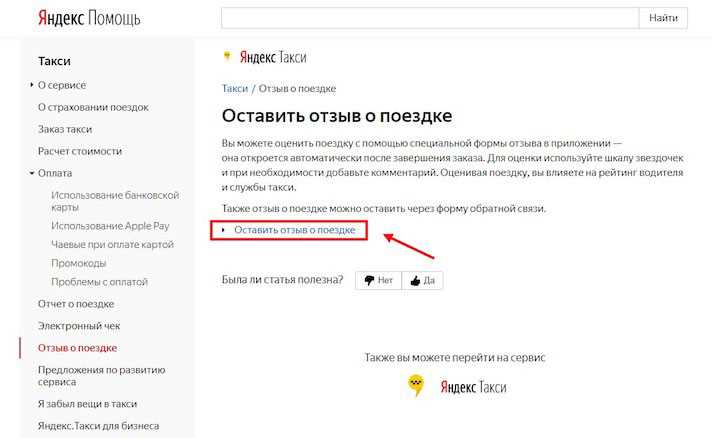Viewport: 712px width, 438px height.
Task: Click the Яндекс Такси header logo text
Action: [273, 57]
